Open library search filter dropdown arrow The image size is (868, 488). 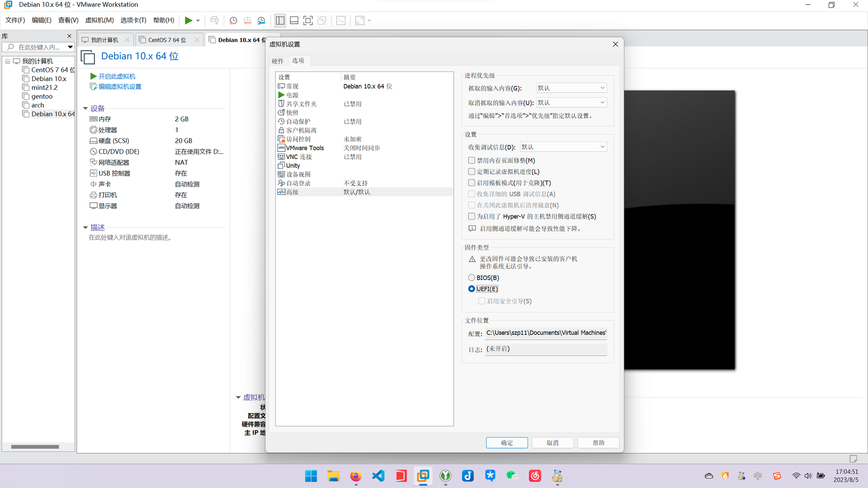coord(70,47)
